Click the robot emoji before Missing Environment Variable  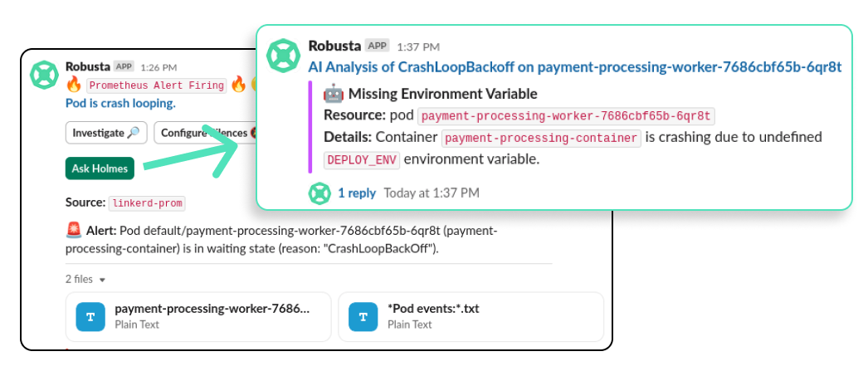coord(334,94)
